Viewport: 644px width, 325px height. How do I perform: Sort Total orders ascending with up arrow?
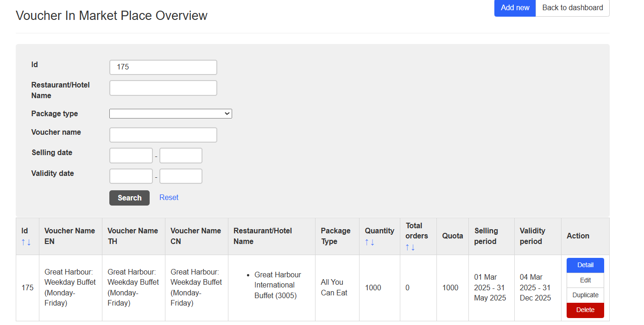(408, 247)
